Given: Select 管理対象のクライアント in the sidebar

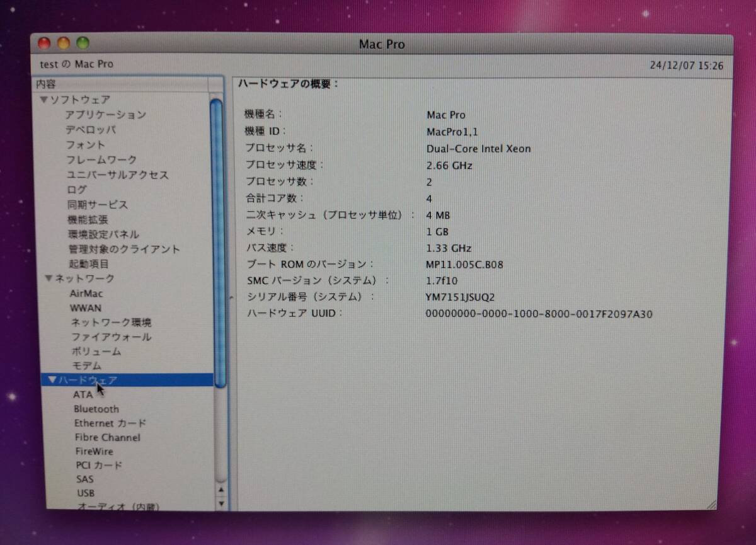Looking at the screenshot, I should (124, 250).
